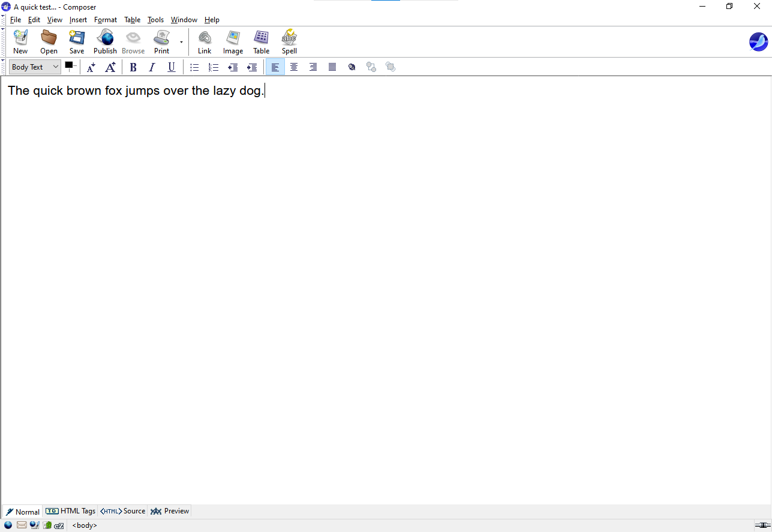Select the <body> tag in status bar
Screen dimensions: 772x532
tap(85, 525)
